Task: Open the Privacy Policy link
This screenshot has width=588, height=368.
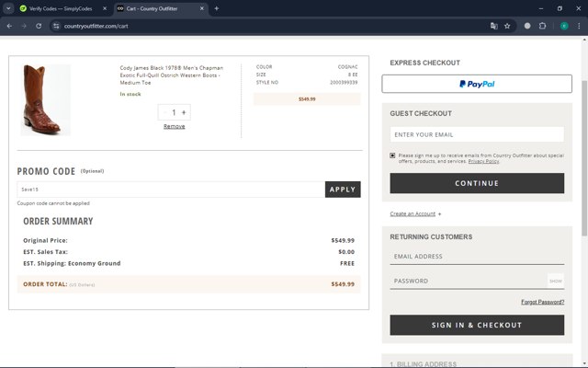Action: pyautogui.click(x=483, y=161)
